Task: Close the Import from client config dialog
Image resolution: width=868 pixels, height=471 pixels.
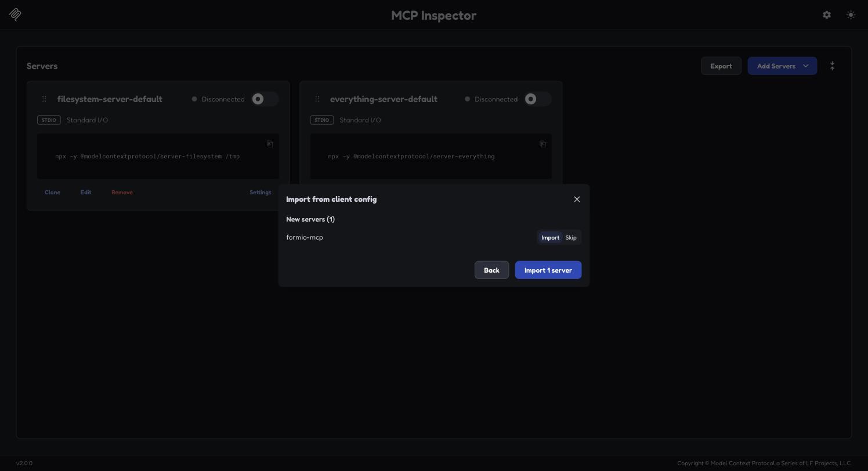Action: (577, 199)
